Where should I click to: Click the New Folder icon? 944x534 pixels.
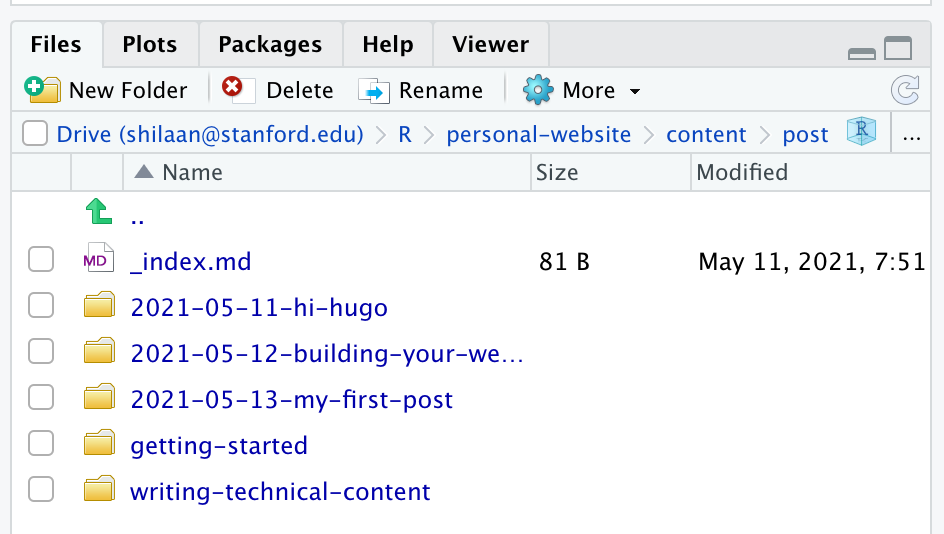pyautogui.click(x=42, y=90)
